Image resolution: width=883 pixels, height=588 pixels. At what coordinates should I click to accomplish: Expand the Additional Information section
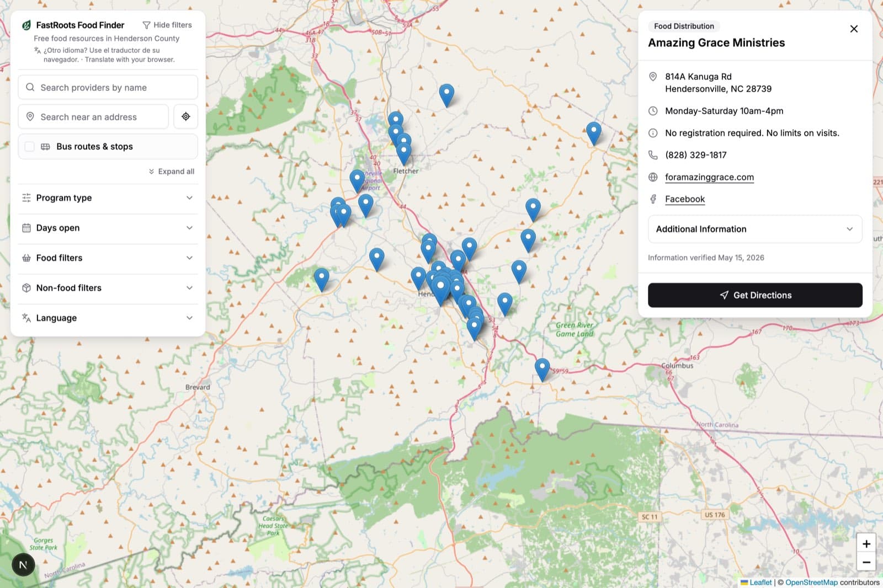click(x=755, y=229)
